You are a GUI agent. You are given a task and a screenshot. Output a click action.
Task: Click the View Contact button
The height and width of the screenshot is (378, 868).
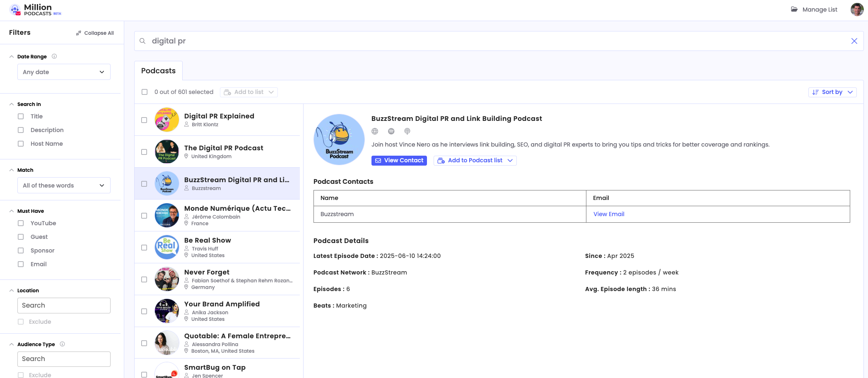point(399,161)
